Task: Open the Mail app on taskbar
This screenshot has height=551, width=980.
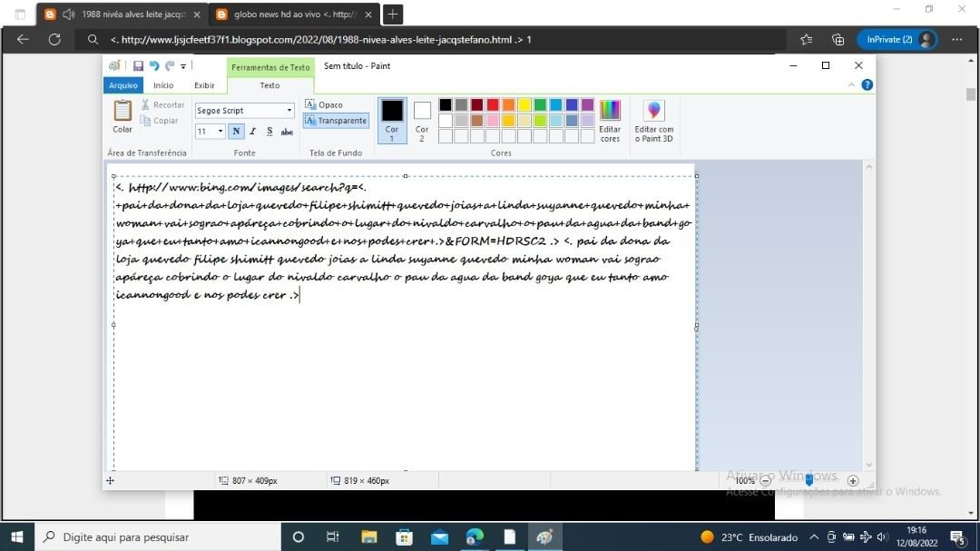Action: click(x=439, y=536)
